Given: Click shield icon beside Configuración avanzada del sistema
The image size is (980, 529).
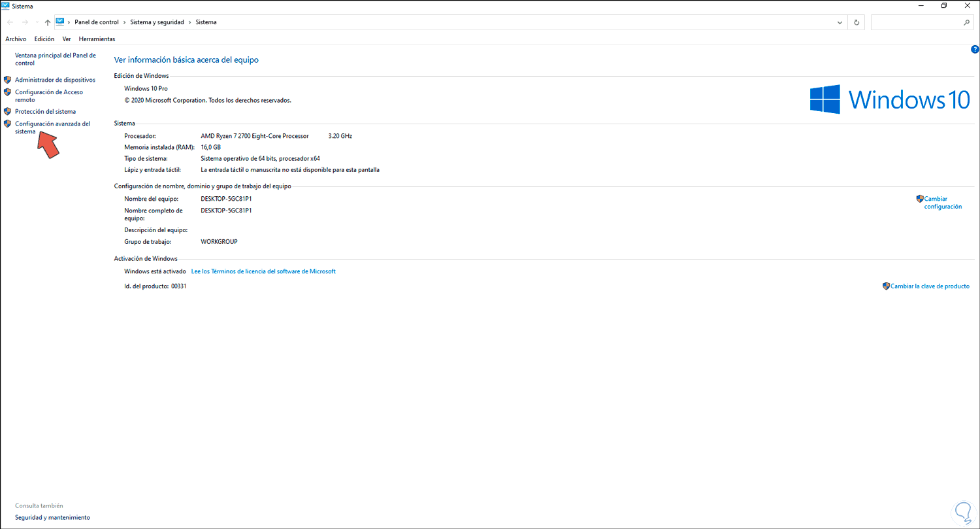Looking at the screenshot, I should click(x=8, y=124).
